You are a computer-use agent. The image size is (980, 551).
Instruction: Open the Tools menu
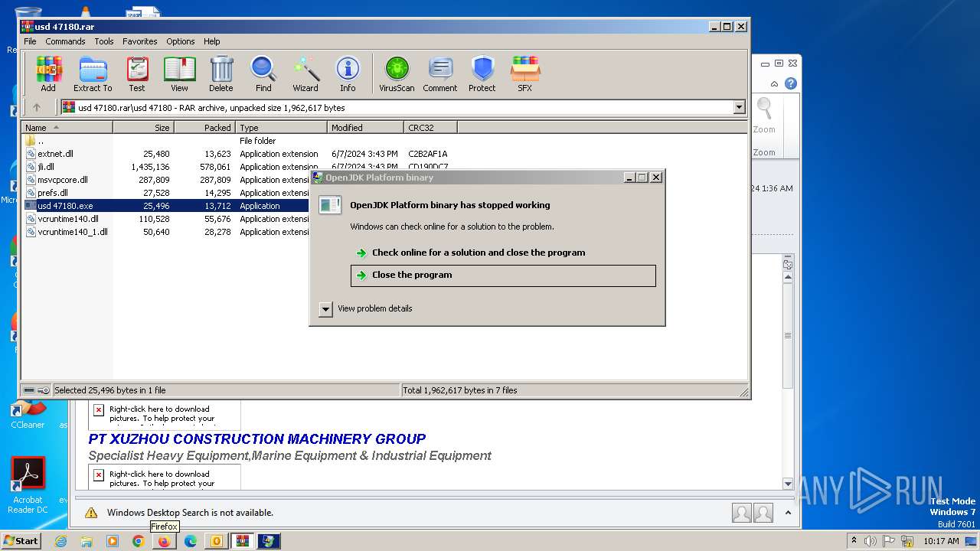(104, 41)
